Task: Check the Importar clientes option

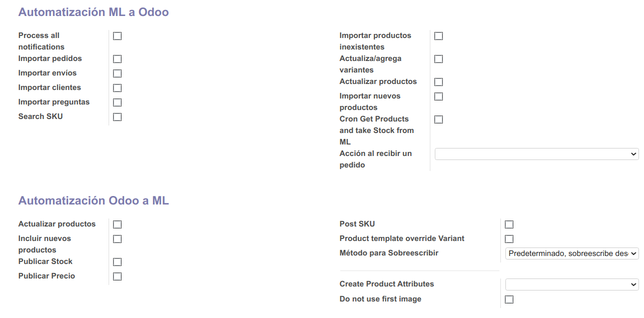Action: click(x=117, y=88)
